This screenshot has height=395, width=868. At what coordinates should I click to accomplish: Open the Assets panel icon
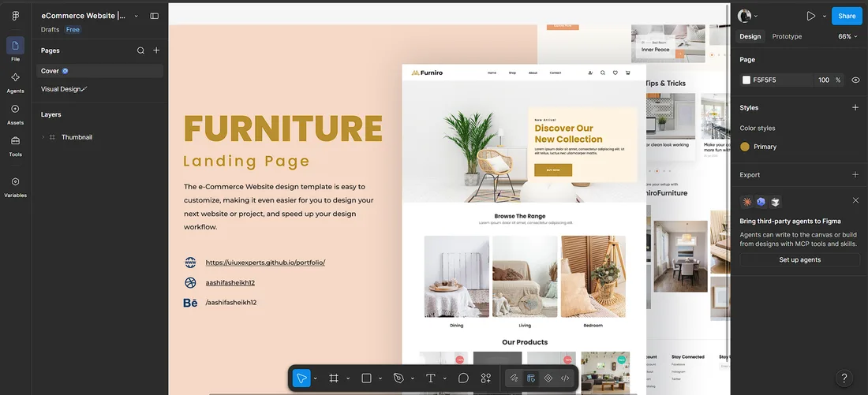[16, 109]
